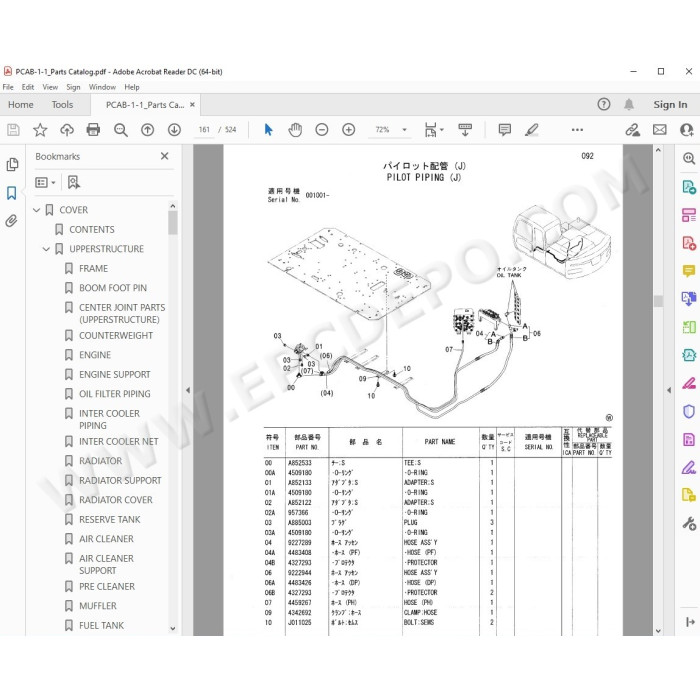Open the Protect shield tool
This screenshot has height=700, width=700.
pos(689,411)
